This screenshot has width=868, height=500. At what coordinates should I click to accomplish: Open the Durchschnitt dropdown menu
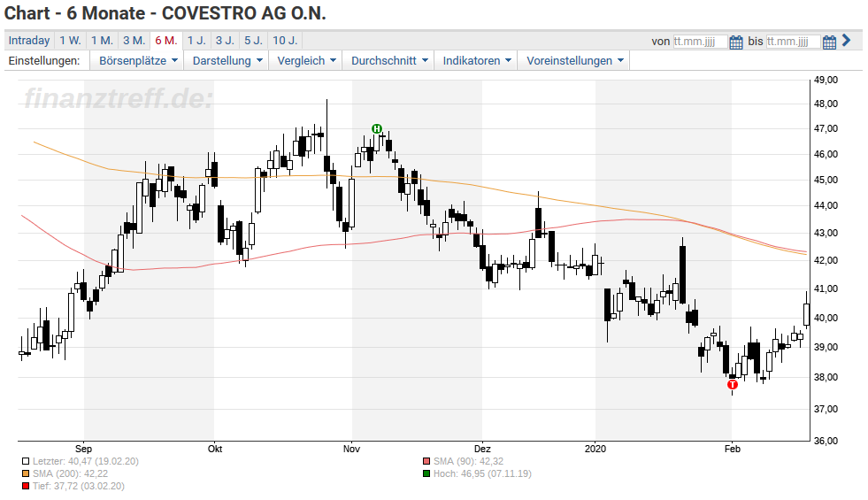388,61
